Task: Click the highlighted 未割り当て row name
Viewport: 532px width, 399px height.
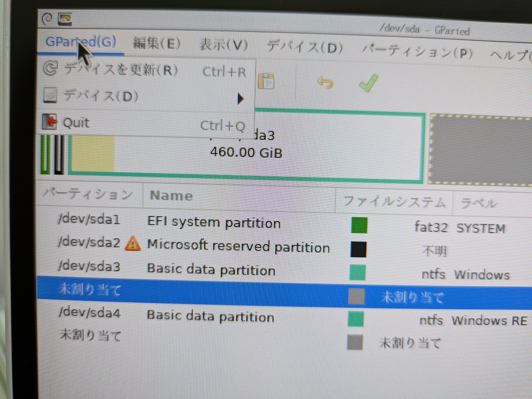Action: [x=90, y=290]
